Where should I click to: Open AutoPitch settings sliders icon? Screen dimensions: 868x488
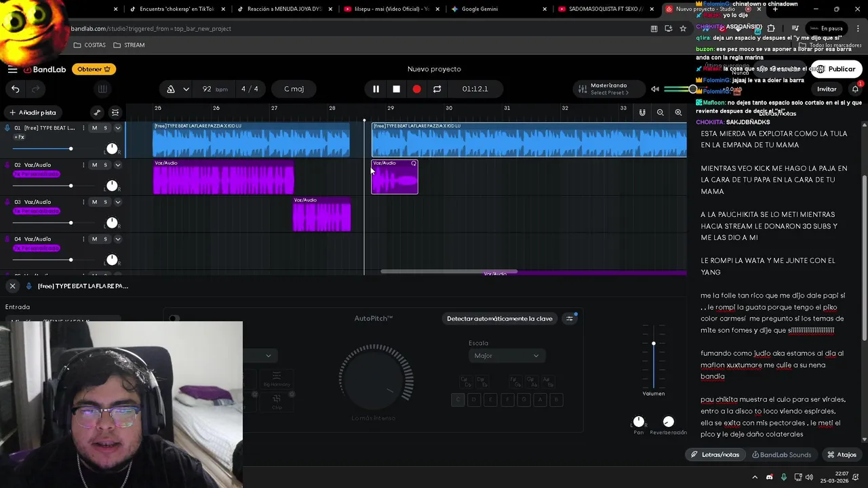[570, 319]
